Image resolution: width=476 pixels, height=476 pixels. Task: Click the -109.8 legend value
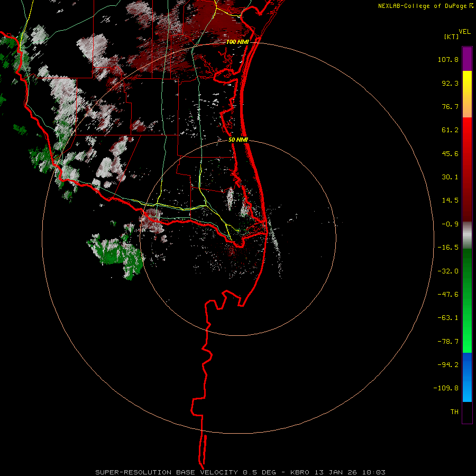(446, 388)
